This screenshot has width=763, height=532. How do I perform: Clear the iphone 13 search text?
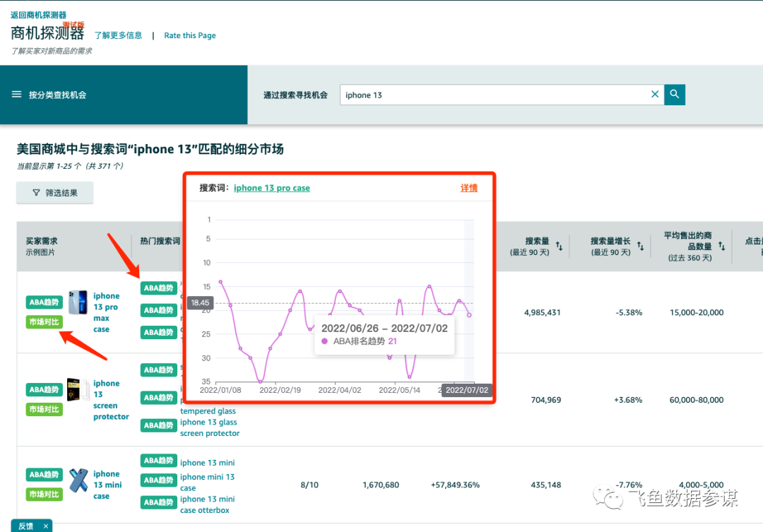click(x=654, y=95)
